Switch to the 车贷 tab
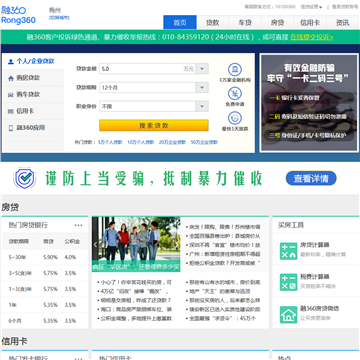The image size is (360, 360). coord(245,22)
